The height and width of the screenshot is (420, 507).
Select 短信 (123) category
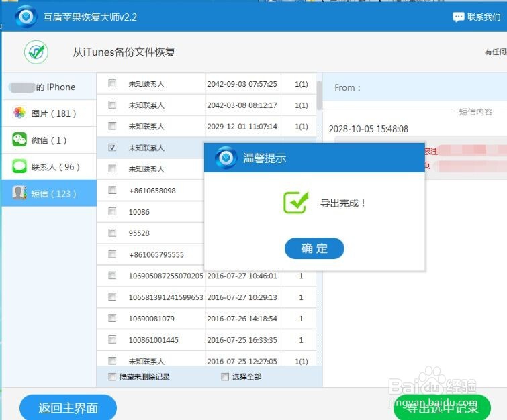pyautogui.click(x=49, y=193)
